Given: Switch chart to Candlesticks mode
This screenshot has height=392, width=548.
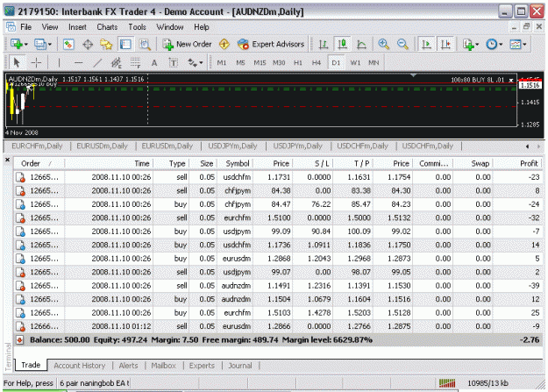Looking at the screenshot, I should point(343,44).
